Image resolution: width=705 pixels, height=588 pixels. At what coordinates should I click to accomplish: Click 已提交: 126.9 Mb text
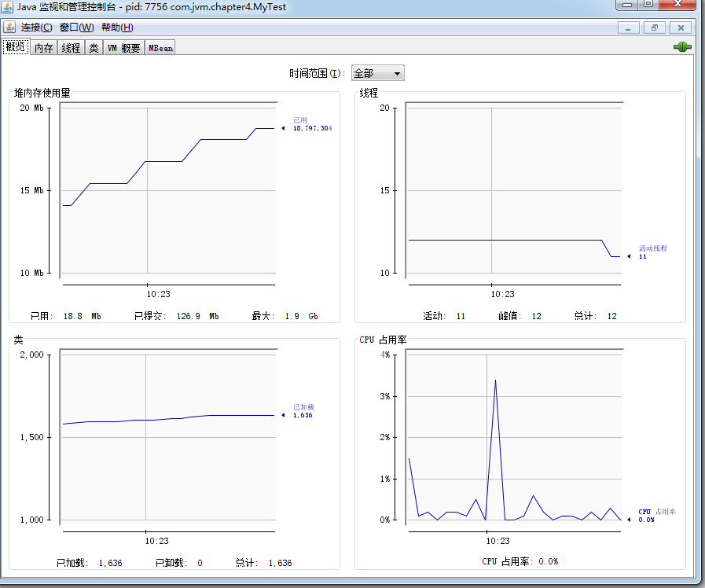coord(176,316)
